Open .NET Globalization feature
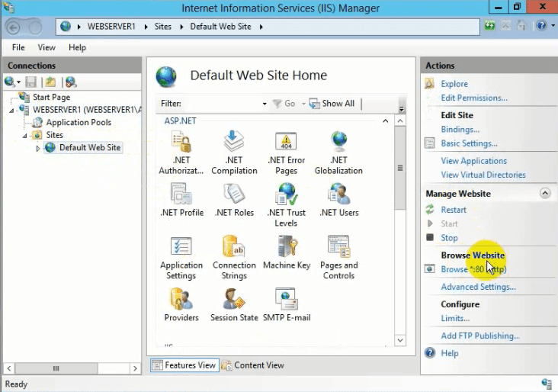558x392 pixels. pos(338,153)
